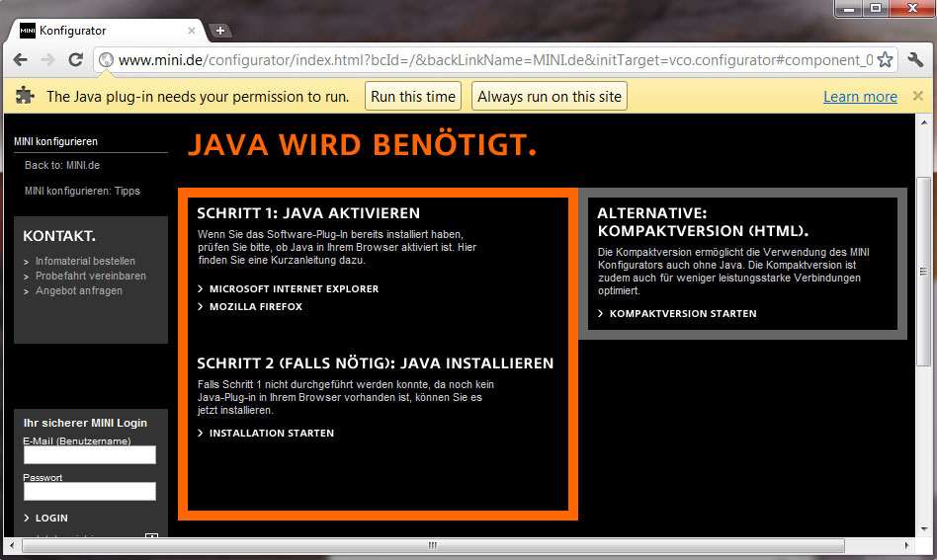Image resolution: width=937 pixels, height=560 pixels.
Task: Open a new tab with plus button
Action: tap(219, 31)
